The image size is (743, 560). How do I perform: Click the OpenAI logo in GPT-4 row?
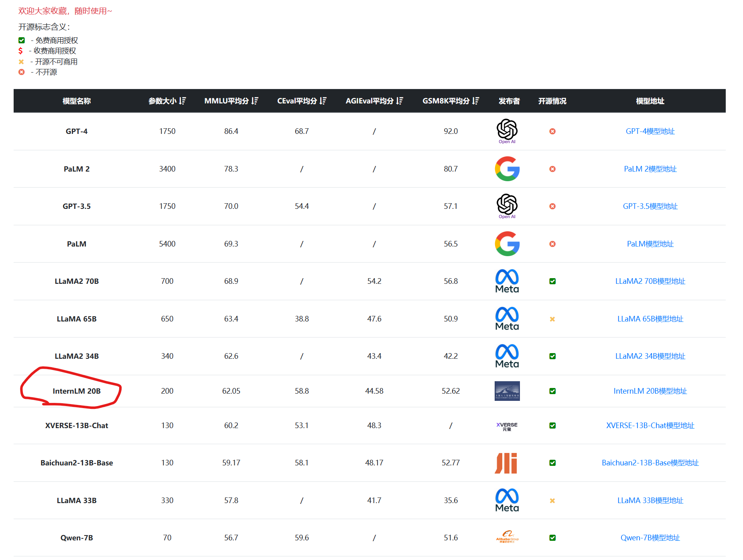tap(507, 131)
